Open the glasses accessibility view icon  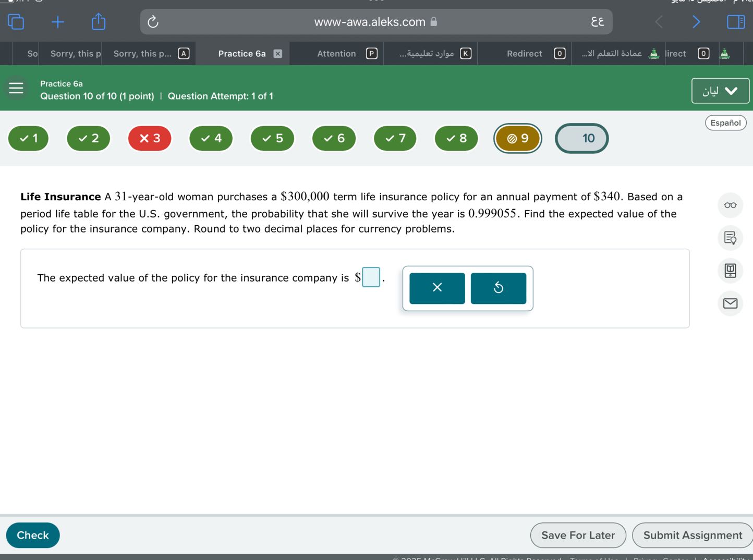(x=730, y=205)
